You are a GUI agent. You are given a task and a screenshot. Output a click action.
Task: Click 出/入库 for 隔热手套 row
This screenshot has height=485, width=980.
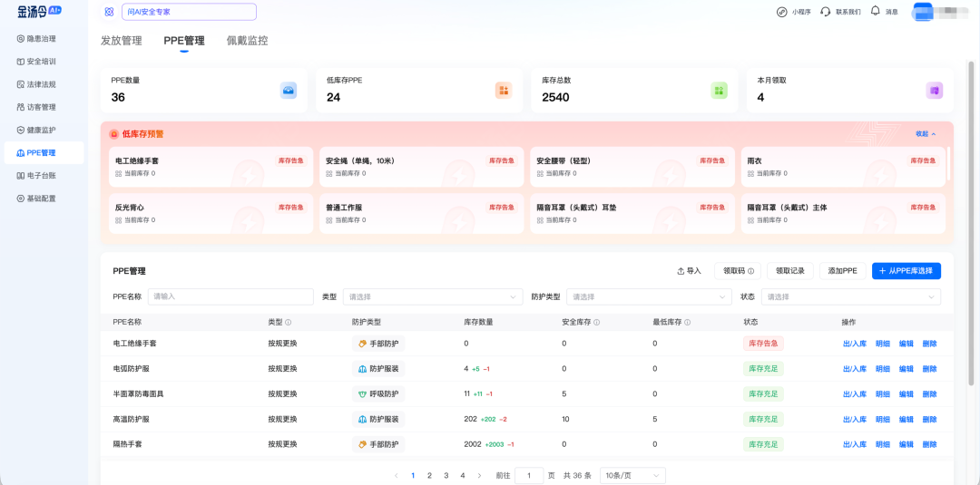pyautogui.click(x=855, y=444)
